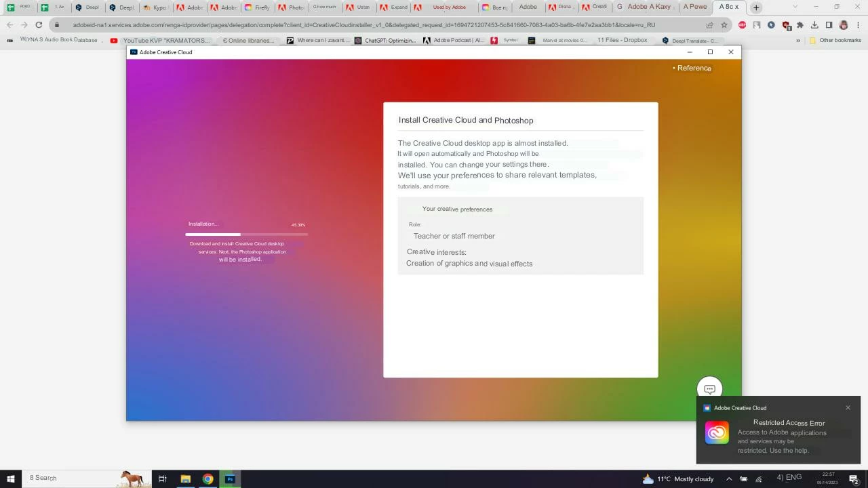Open YouTube KVP KRAMATORS bookmark

[160, 40]
